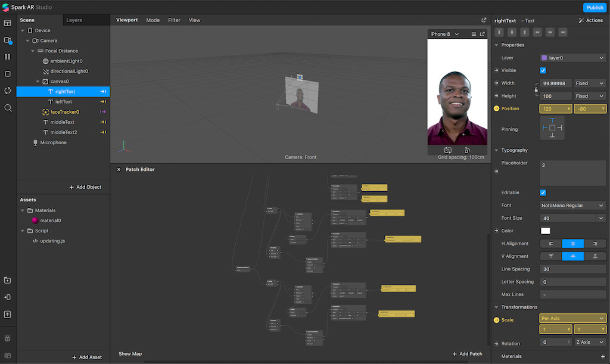Toggle the Editable checkbox

pyautogui.click(x=543, y=192)
